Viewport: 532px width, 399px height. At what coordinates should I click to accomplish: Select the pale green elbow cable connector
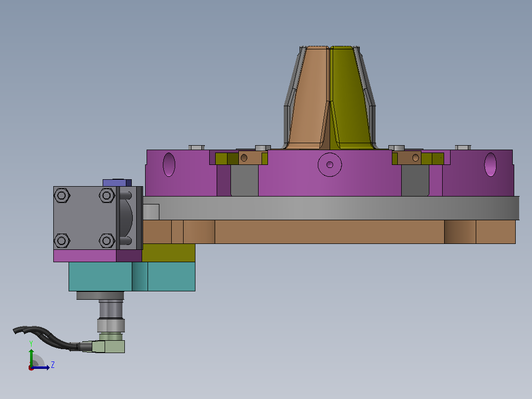(x=109, y=346)
